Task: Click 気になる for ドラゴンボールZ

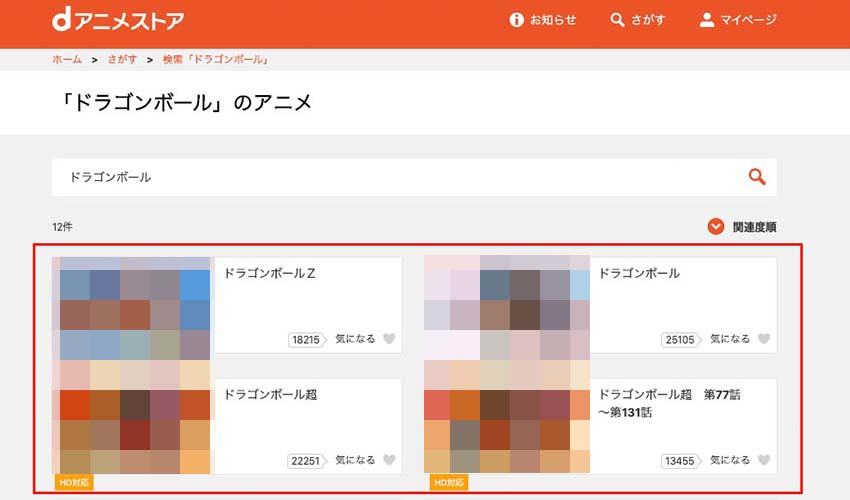Action: [355, 339]
